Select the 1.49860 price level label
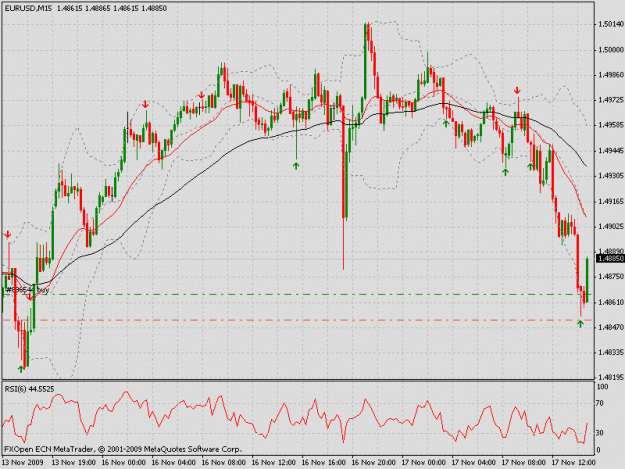The width and height of the screenshot is (625, 469). coord(610,75)
